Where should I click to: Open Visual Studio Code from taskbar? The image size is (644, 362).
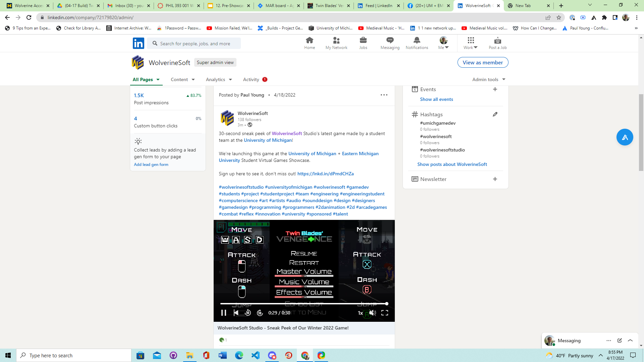pos(255,355)
